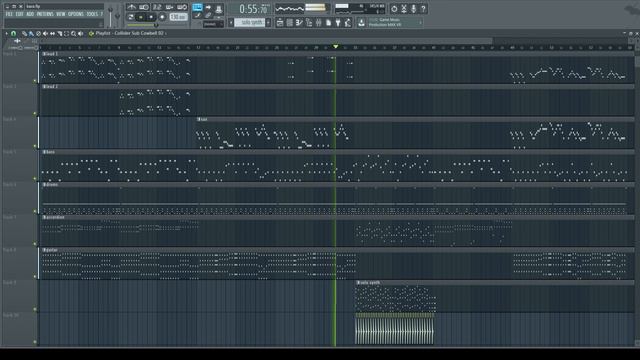Viewport: 640px width, 360px height.
Task: Click the 0:55 time display
Action: pos(253,9)
